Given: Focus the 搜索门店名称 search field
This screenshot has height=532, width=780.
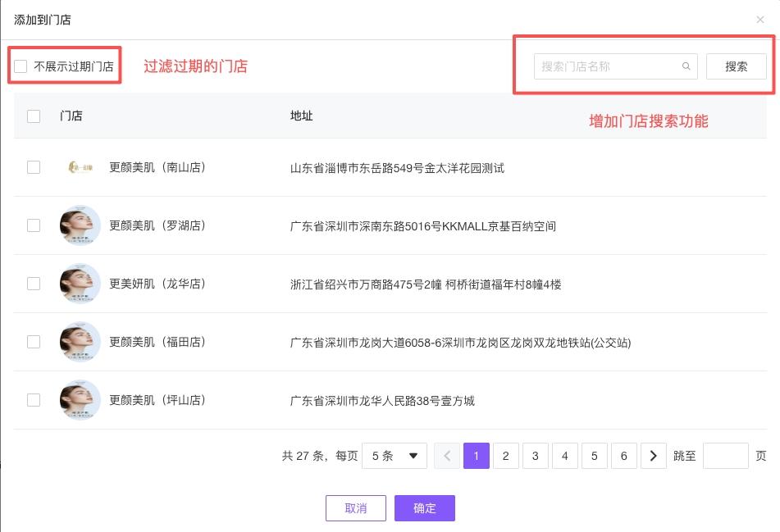Looking at the screenshot, I should coord(615,66).
